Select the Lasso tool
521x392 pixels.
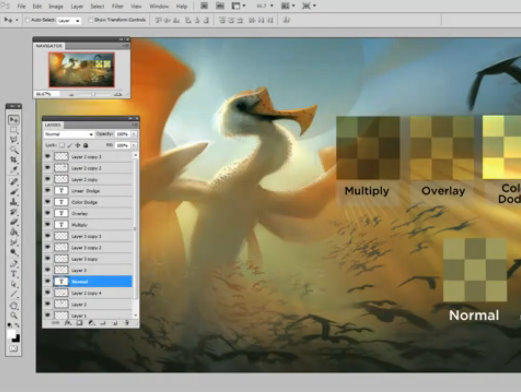tap(14, 139)
